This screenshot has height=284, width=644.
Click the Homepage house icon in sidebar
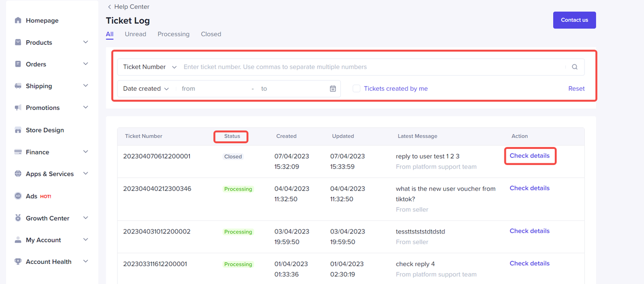[18, 21]
